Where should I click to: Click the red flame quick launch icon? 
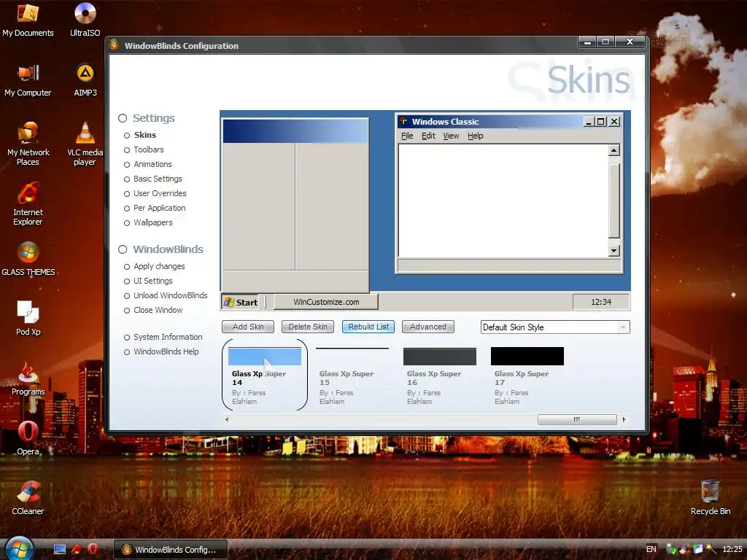[x=76, y=549]
